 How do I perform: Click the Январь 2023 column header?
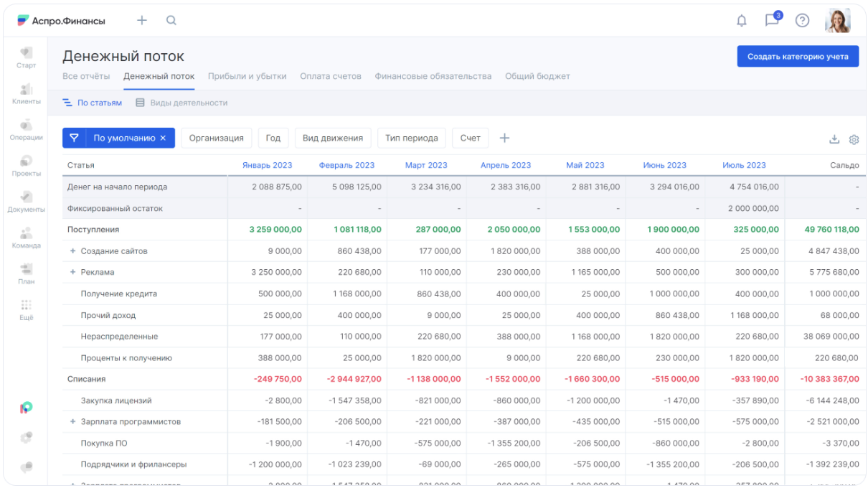point(267,165)
